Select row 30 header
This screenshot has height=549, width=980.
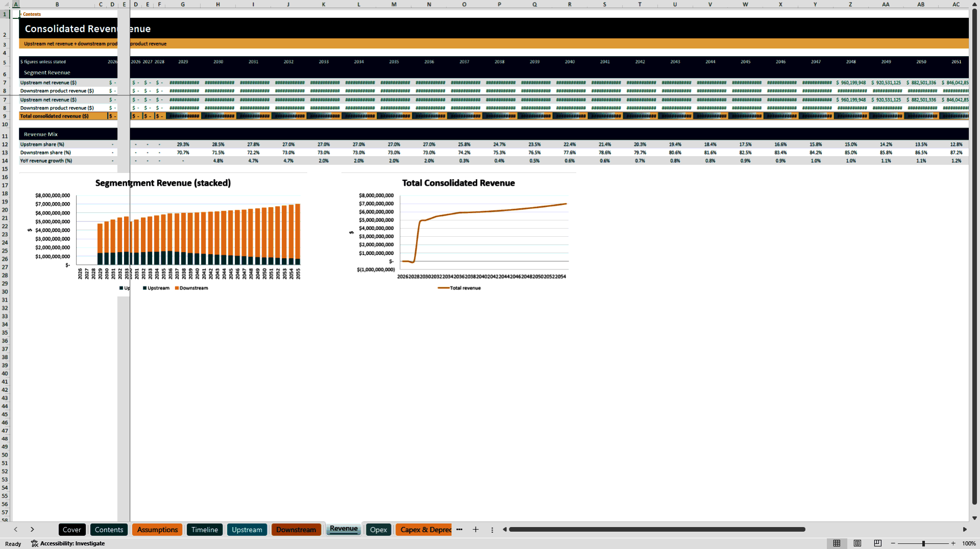5,292
